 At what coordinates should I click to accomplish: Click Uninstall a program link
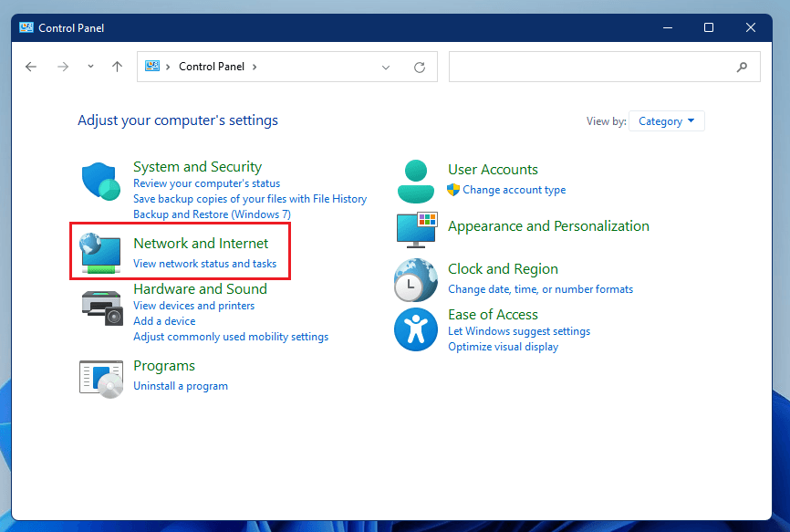(181, 386)
